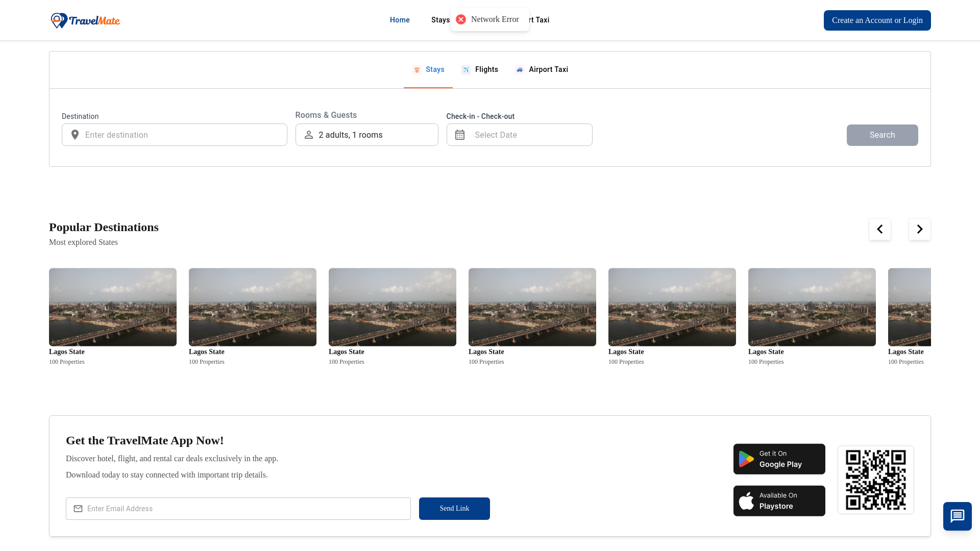Click the TravelMate logo
980x551 pixels.
tap(85, 20)
